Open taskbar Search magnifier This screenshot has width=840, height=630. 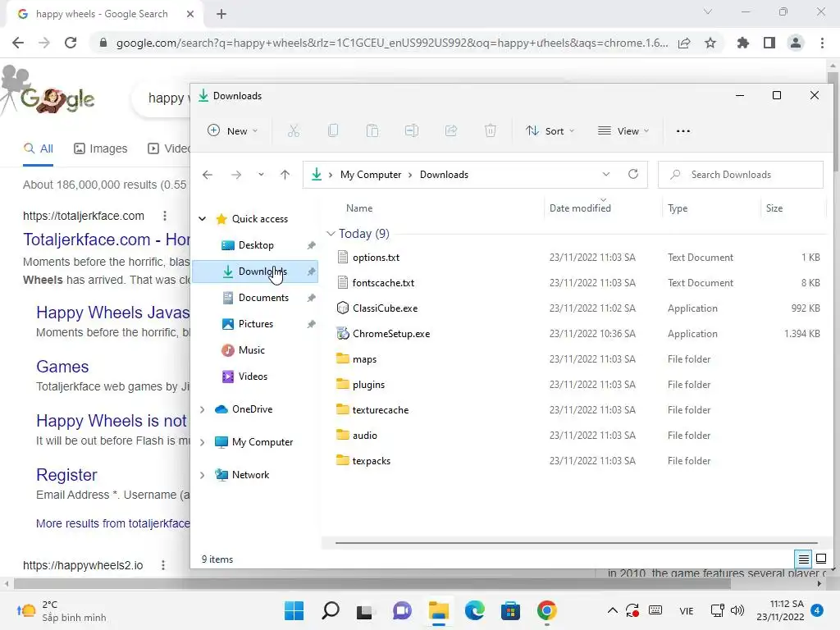[330, 610]
